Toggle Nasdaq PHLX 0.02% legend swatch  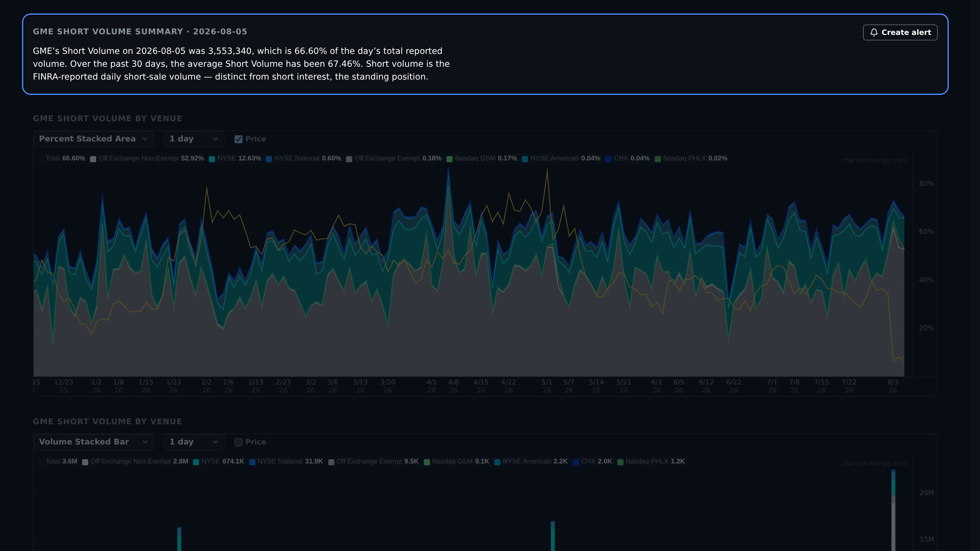pos(658,159)
